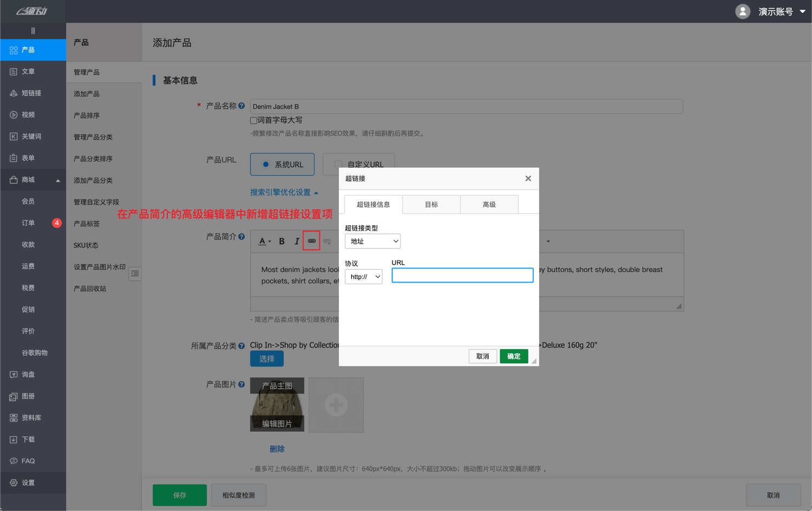
Task: Click the 删除 link below product image
Action: tap(277, 448)
